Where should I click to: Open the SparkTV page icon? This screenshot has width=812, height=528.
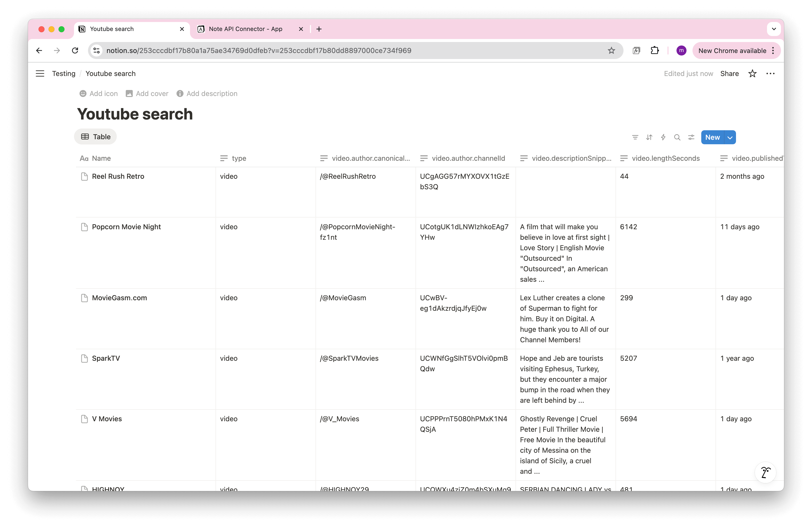84,358
